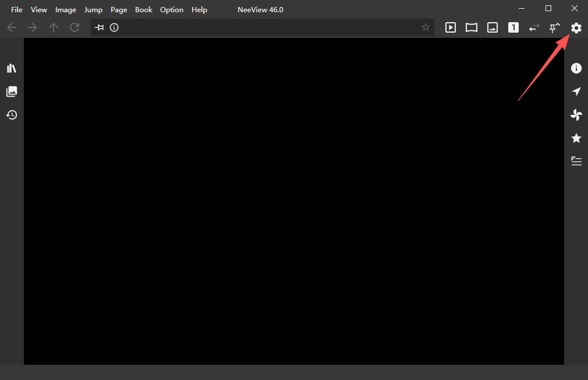
Task: Show book info from the address bar circle-i icon
Action: coord(114,27)
